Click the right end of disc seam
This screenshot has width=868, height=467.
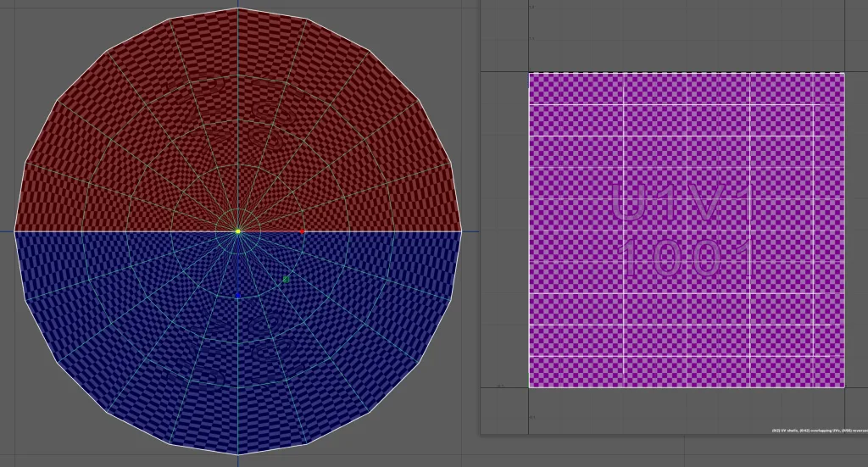click(460, 231)
